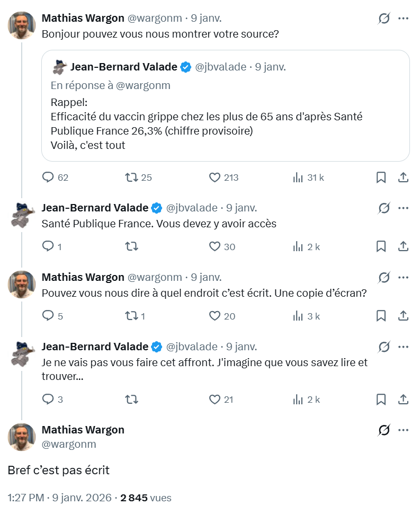This screenshot has height=514, width=420.
Task: Like the tweet with 213 likes
Action: [215, 178]
